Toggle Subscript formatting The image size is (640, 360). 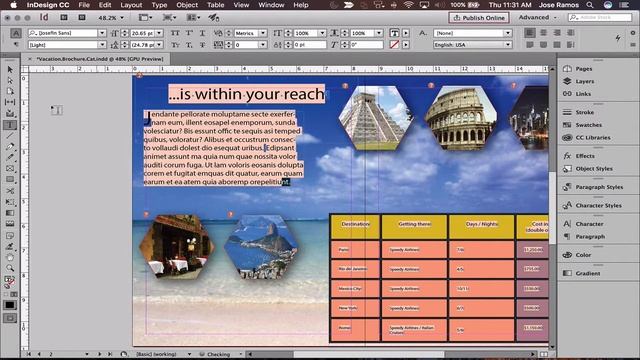tap(189, 44)
